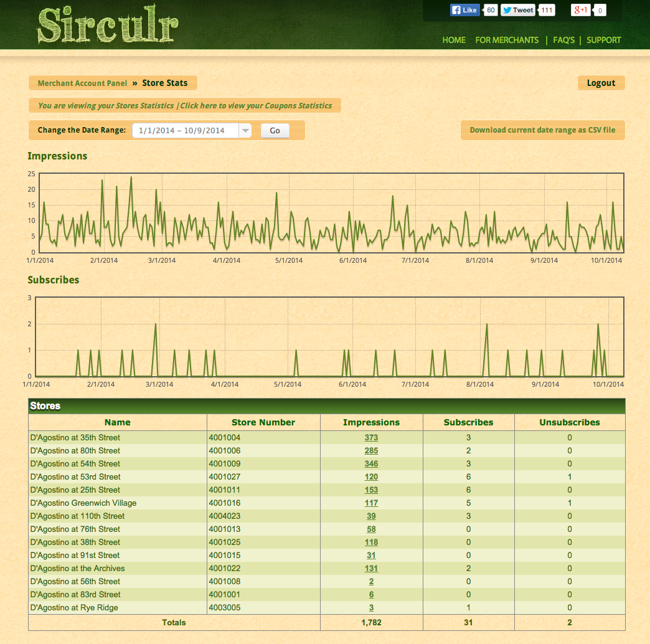Log out using the Logout button
This screenshot has height=644, width=650.
tap(601, 83)
